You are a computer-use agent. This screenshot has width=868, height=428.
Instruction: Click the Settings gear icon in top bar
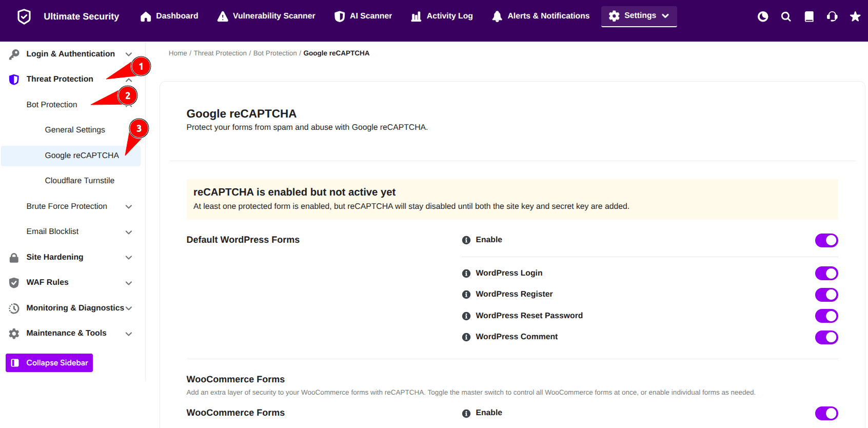click(x=614, y=16)
